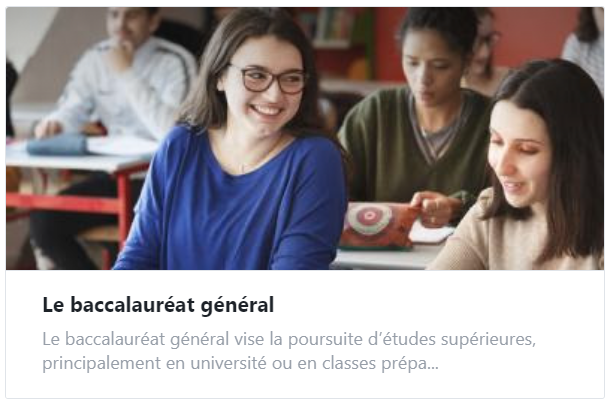612x405 pixels.
Task: Click the word 'supérieures' in description
Action: click(x=488, y=339)
